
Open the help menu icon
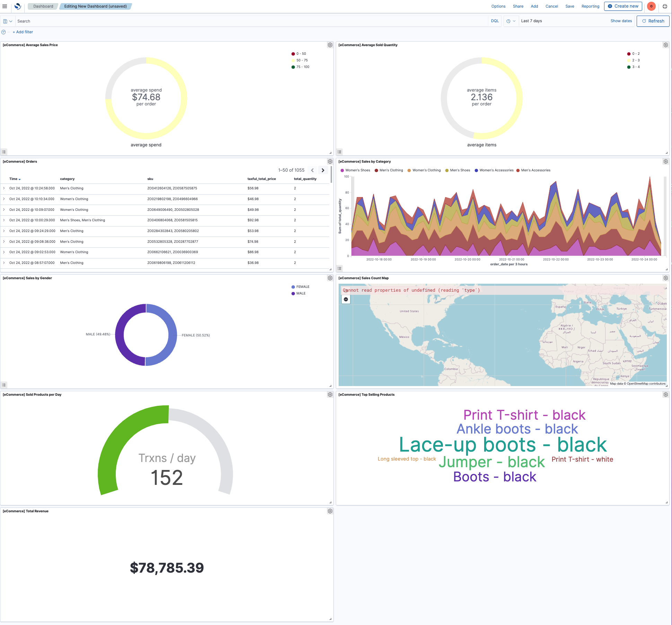coord(665,6)
